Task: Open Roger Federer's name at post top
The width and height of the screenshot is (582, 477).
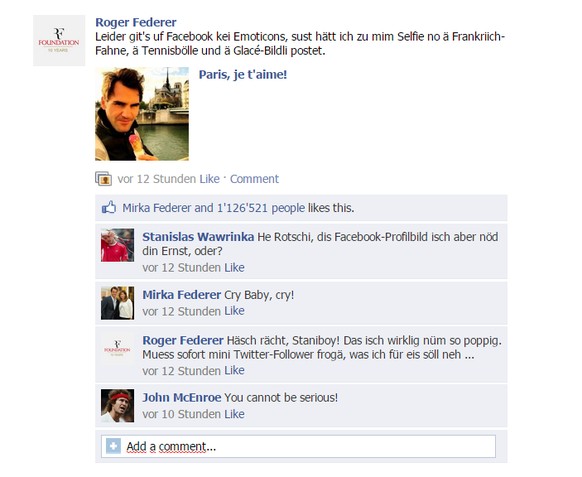Action: pos(136,22)
